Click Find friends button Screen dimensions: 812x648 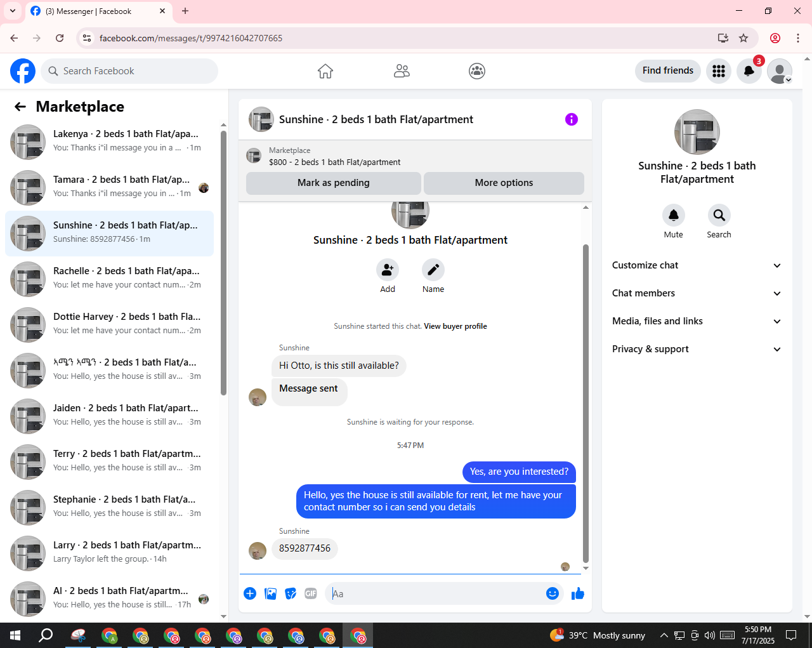pos(668,70)
